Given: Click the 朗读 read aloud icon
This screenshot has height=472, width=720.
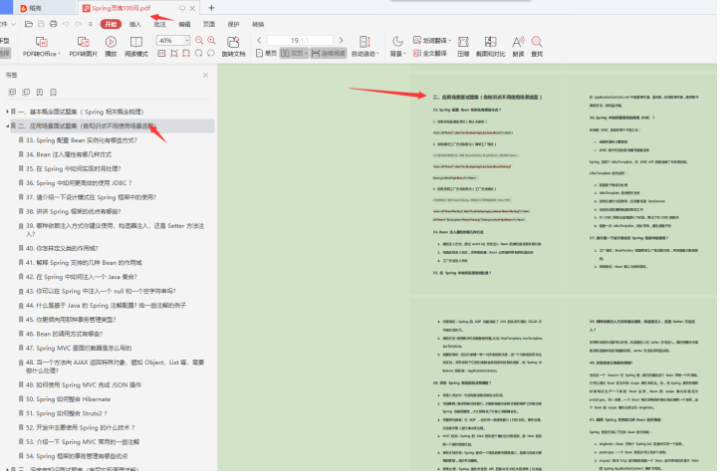Looking at the screenshot, I should click(518, 47).
